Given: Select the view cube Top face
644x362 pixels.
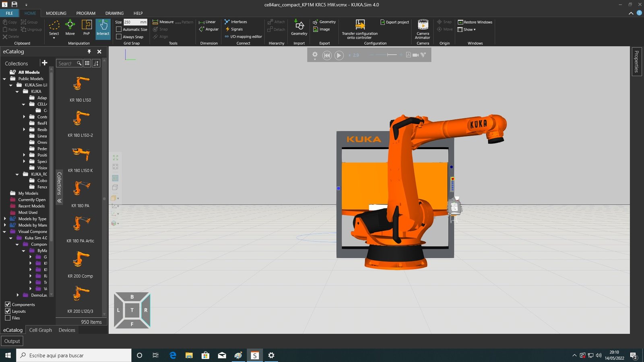Looking at the screenshot, I should 132,310.
